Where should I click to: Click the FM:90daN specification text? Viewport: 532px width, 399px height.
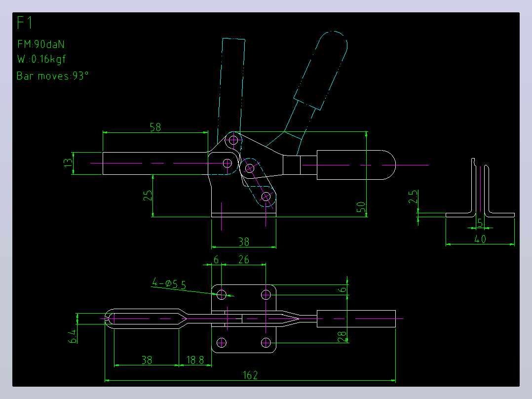tap(40, 44)
